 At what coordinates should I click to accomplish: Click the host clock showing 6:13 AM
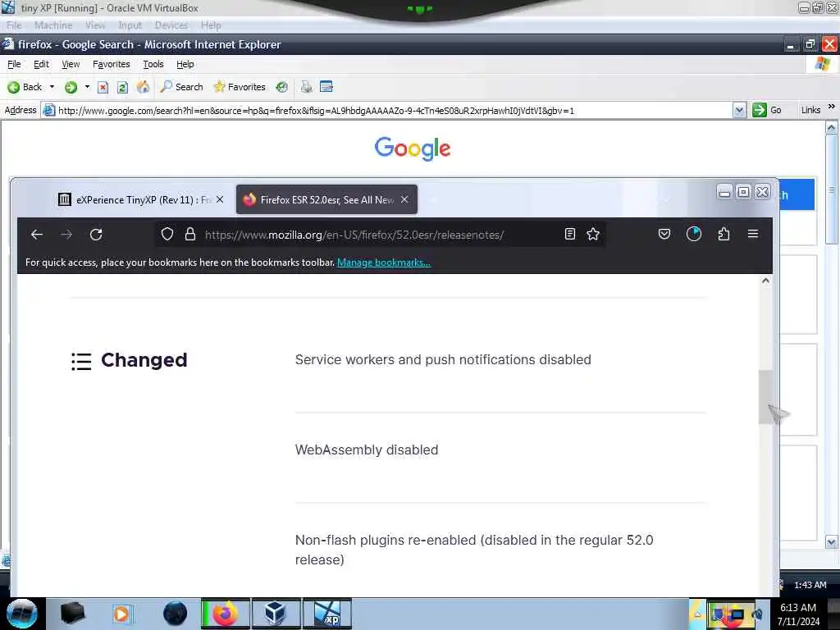tap(798, 614)
